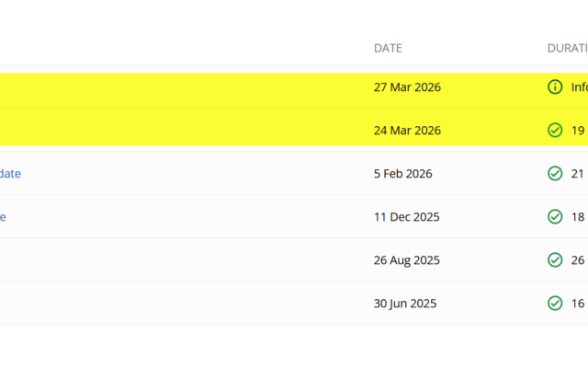
Task: Click duration value 19 in highlighted row
Action: click(578, 130)
